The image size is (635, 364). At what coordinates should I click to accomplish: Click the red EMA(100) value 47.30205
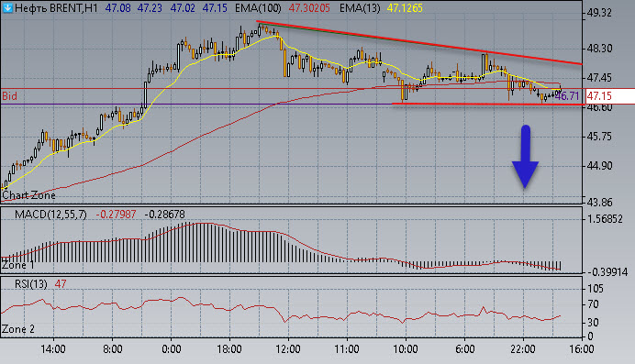pos(308,8)
